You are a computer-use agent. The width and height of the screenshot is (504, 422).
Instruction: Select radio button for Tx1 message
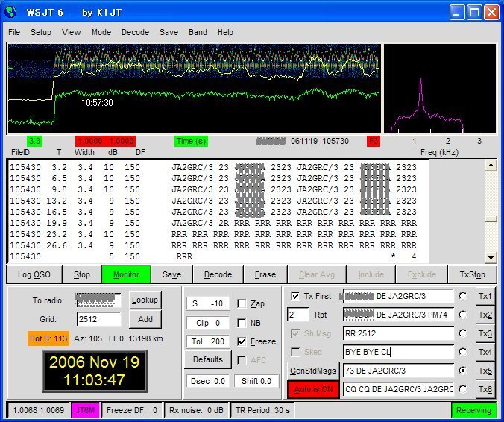(x=462, y=296)
